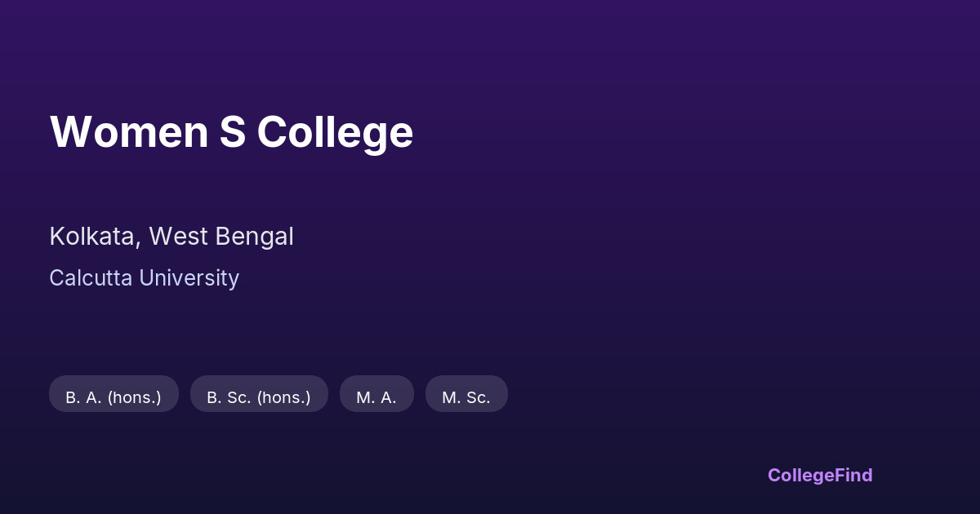Screen dimensions: 980x514
Task: Choose the M. A. course tag
Action: pos(376,397)
